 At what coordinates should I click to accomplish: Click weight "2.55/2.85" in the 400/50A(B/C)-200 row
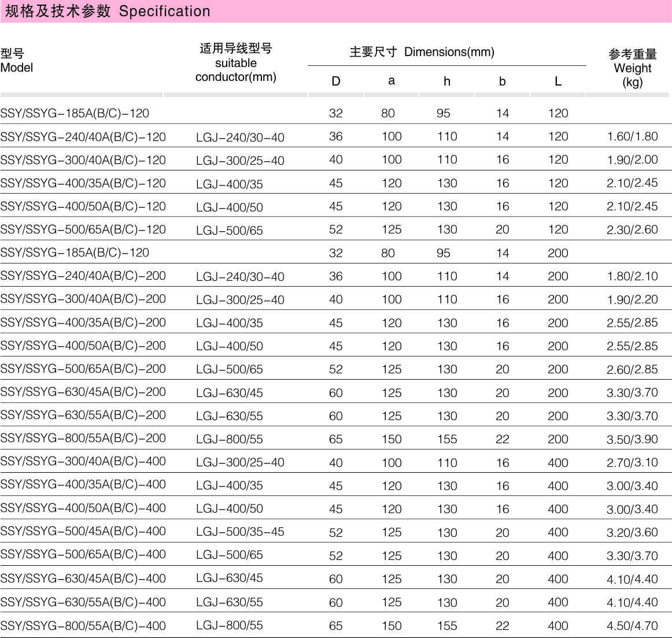coord(632,346)
